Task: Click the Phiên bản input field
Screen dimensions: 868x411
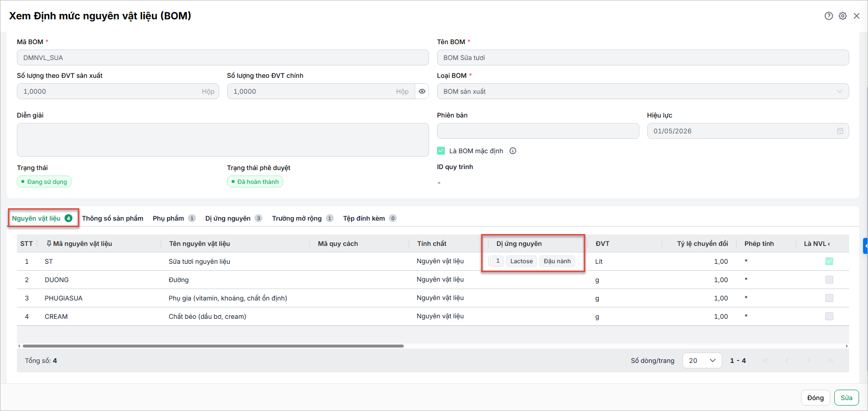Action: [x=538, y=131]
